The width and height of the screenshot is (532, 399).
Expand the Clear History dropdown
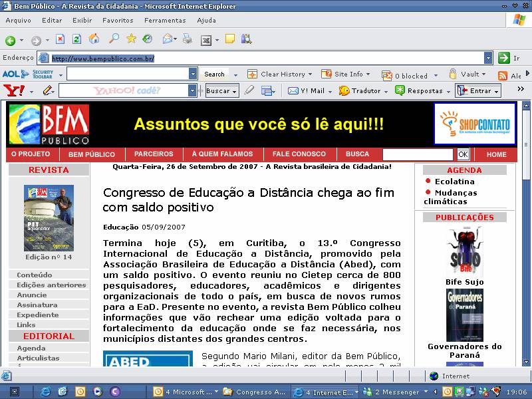311,74
